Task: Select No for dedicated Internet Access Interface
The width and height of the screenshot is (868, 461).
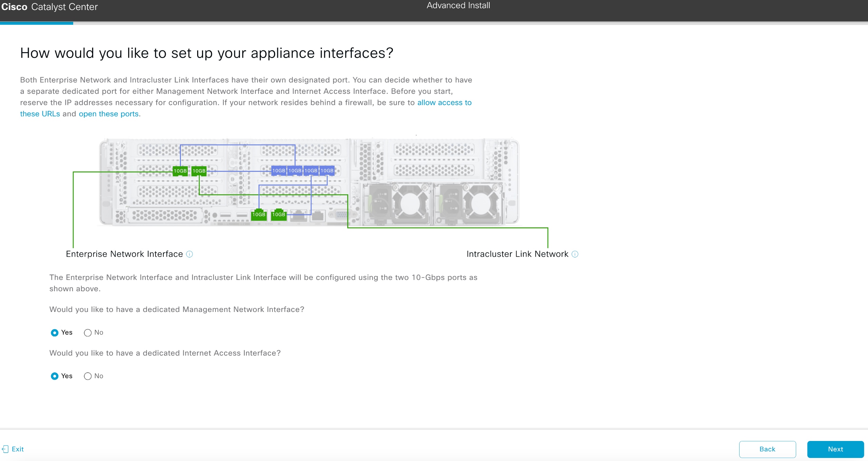Action: tap(88, 376)
